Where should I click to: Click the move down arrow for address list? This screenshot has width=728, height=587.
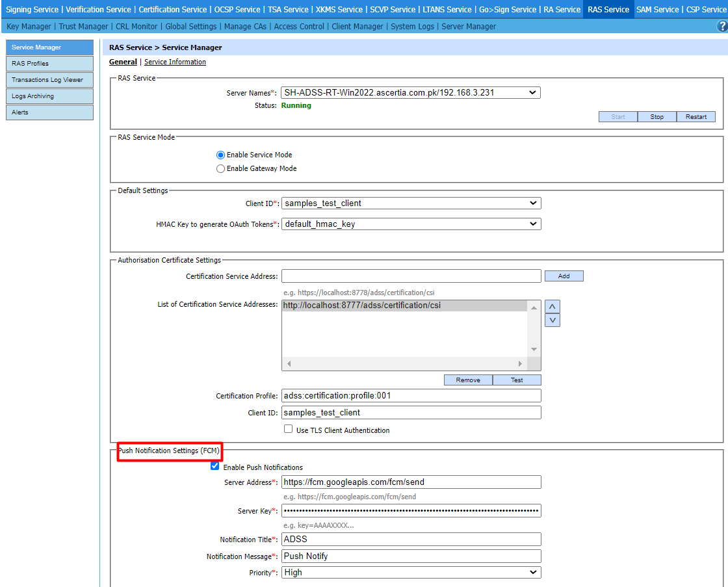pos(552,320)
